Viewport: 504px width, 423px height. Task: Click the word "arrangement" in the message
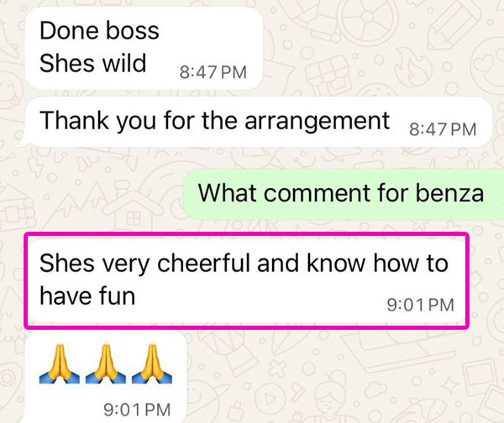tap(318, 122)
